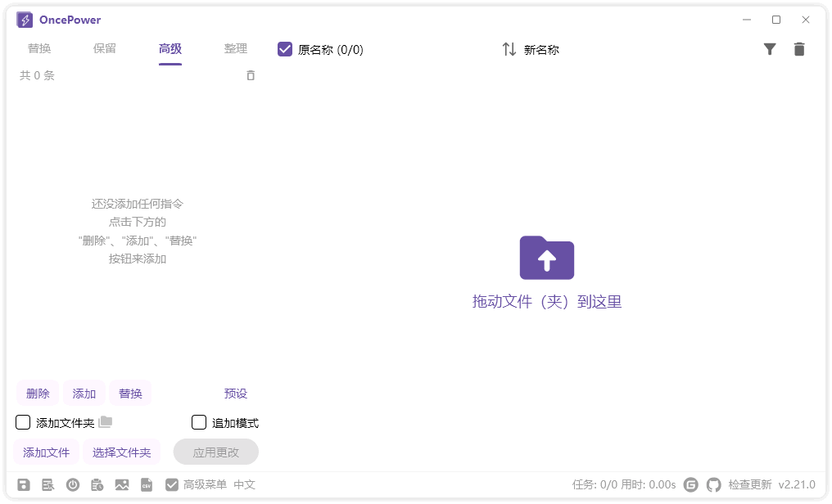
Task: Switch to the 整理 tab
Action: coord(236,49)
